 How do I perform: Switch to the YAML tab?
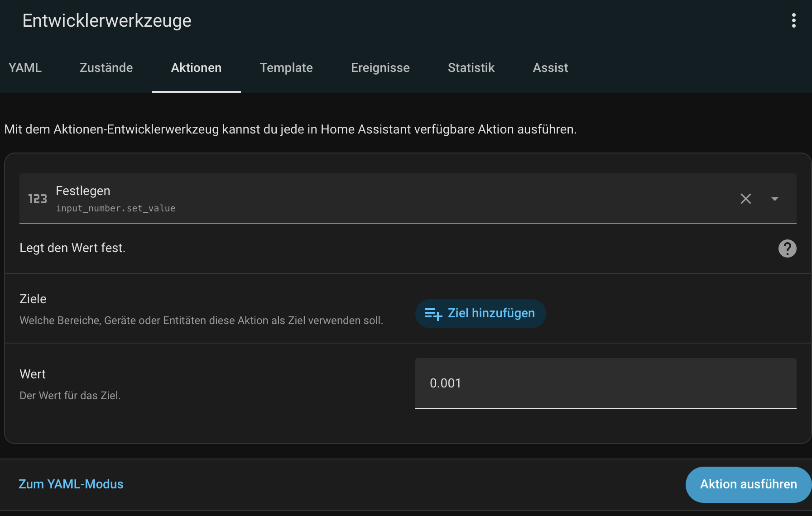tap(25, 68)
